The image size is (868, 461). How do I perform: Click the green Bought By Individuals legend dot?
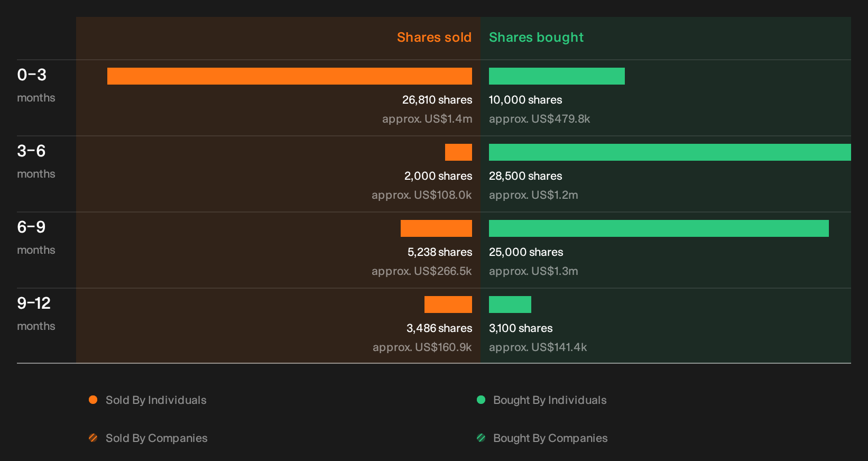click(x=481, y=400)
